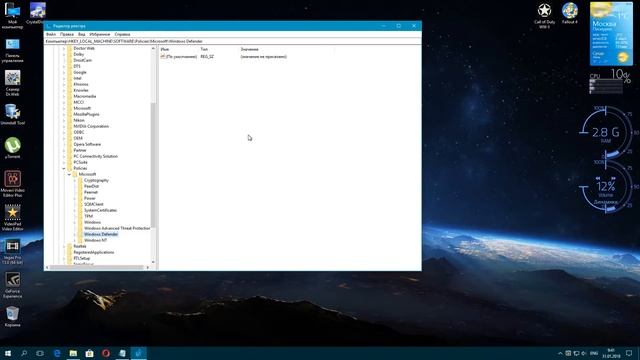Viewport: 640px width, 360px height.
Task: Open the GeForce Experience desktop icon
Action: point(12,285)
